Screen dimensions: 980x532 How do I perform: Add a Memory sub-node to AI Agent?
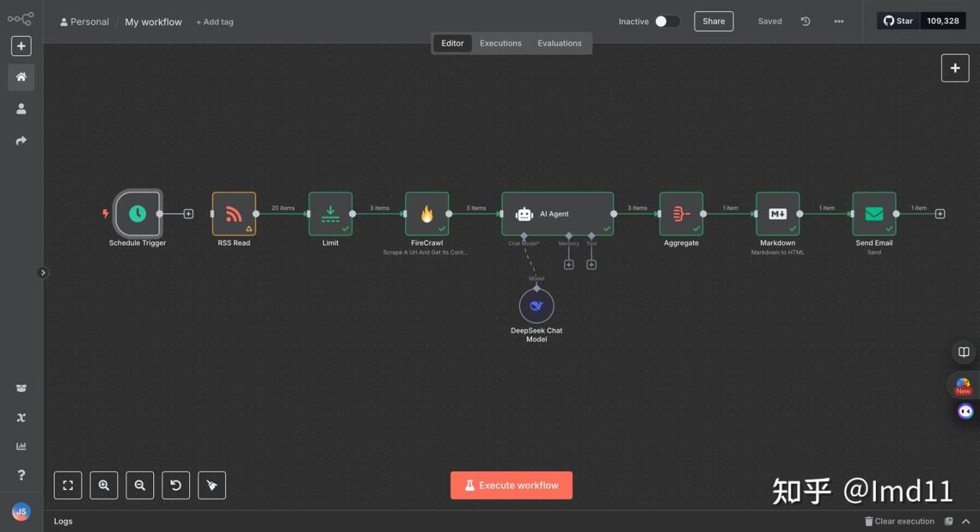(569, 265)
